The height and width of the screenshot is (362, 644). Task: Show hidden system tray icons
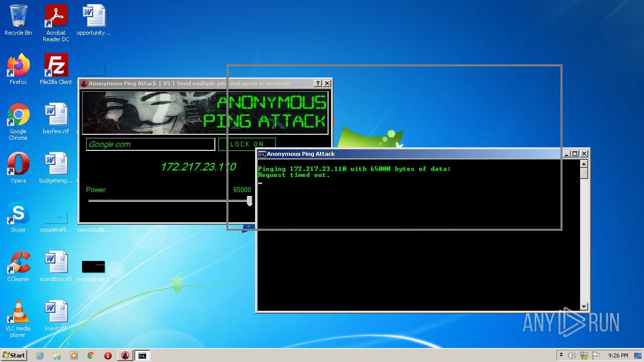point(561,355)
